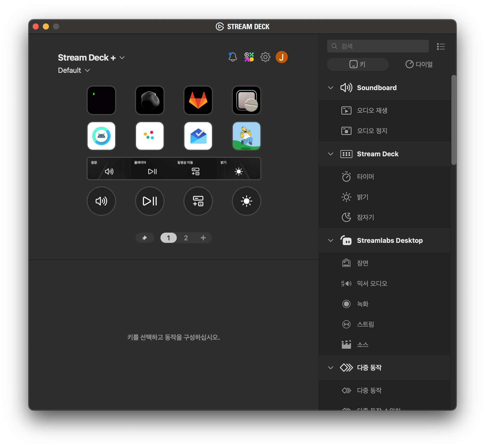
Task: Select the volume dial knob
Action: [101, 201]
